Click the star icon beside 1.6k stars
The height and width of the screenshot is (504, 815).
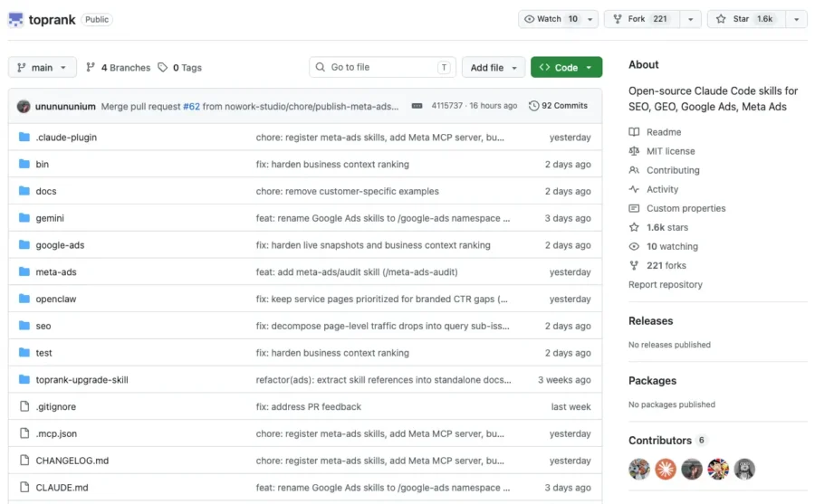pos(634,227)
